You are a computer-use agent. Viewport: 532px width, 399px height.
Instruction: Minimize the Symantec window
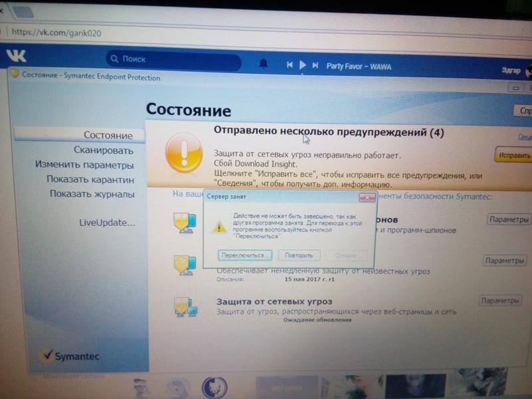(515, 88)
